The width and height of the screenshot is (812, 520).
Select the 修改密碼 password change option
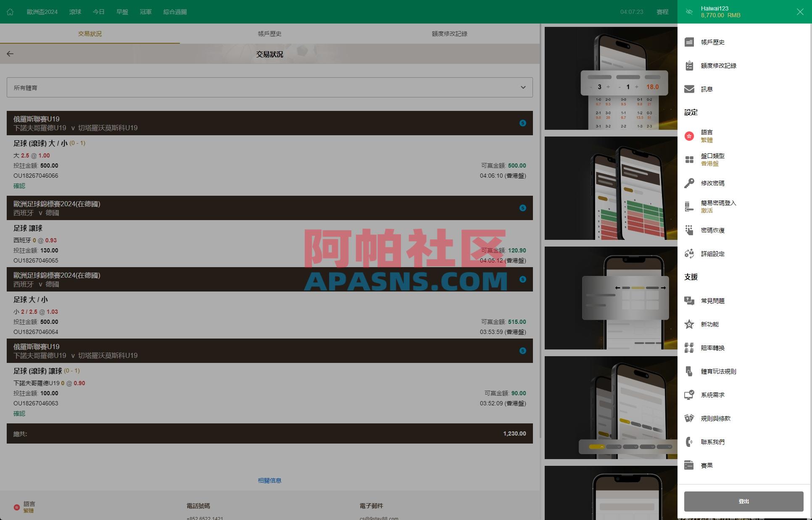click(x=713, y=183)
